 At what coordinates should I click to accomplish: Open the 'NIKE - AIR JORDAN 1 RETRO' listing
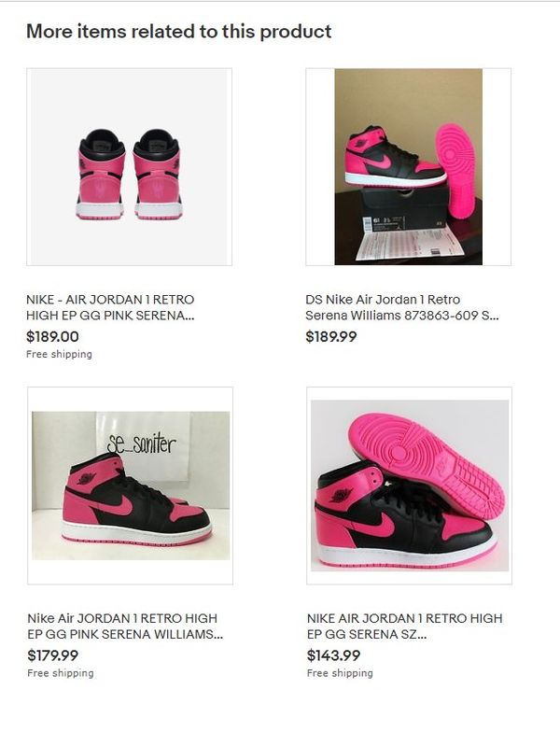[110, 307]
